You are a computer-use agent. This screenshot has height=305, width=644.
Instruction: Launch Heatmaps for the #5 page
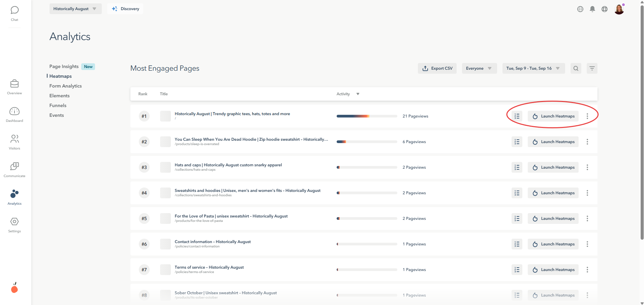point(553,218)
